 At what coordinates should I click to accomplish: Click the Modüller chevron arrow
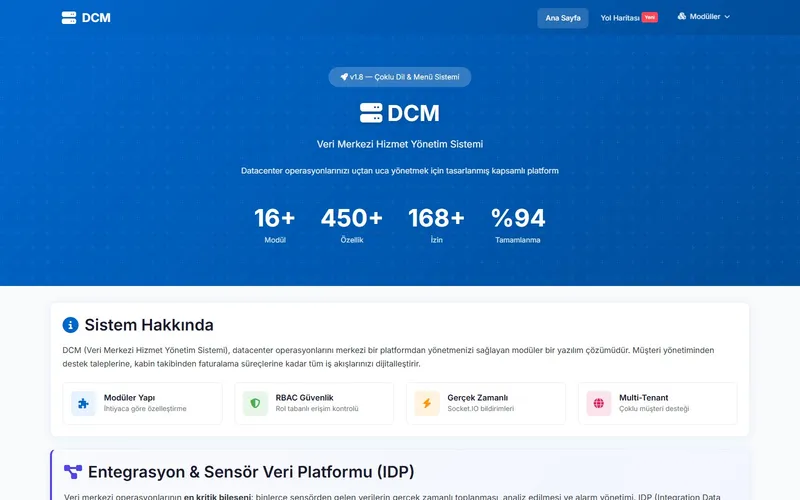[727, 17]
